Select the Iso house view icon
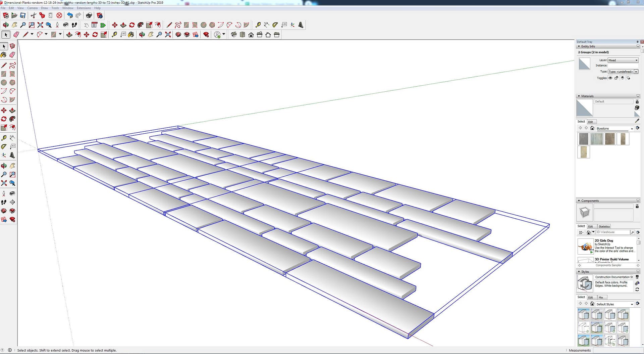This screenshot has width=644, height=354. pos(234,35)
